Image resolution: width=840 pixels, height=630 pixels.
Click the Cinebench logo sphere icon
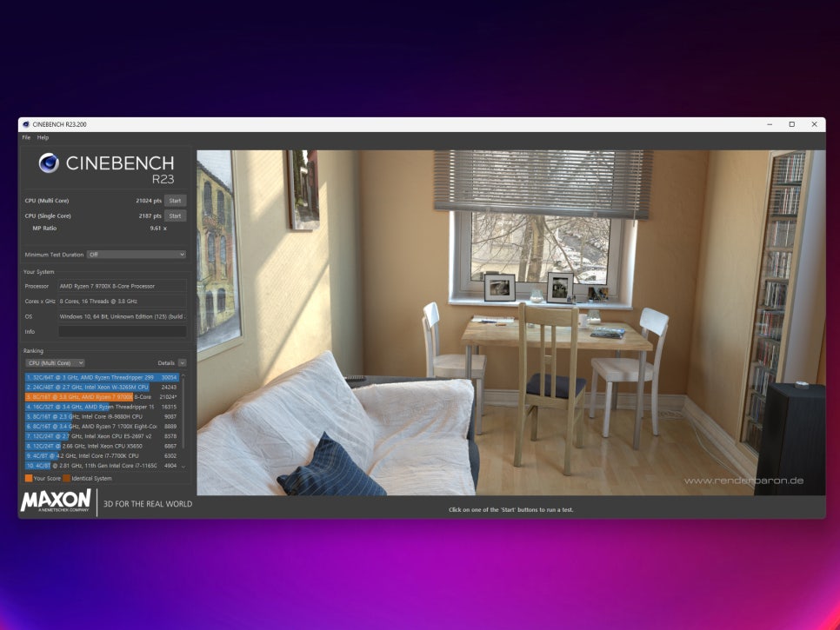click(49, 162)
